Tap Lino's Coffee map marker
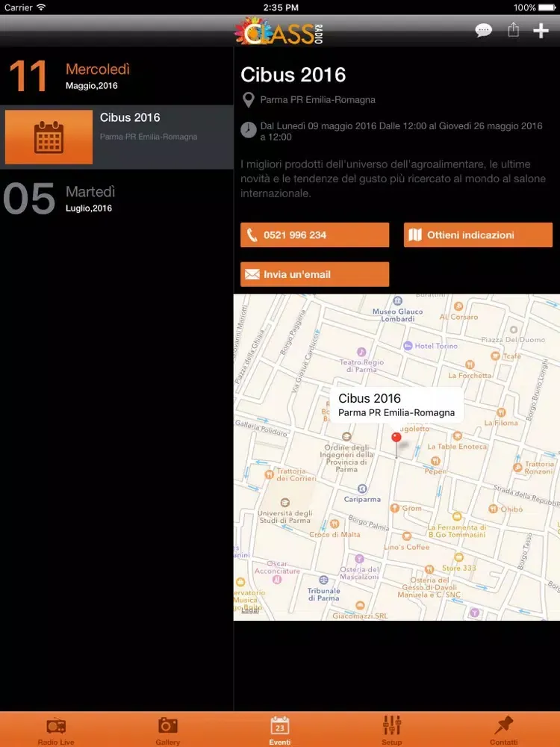Viewport: 560px width, 747px height. (x=406, y=536)
